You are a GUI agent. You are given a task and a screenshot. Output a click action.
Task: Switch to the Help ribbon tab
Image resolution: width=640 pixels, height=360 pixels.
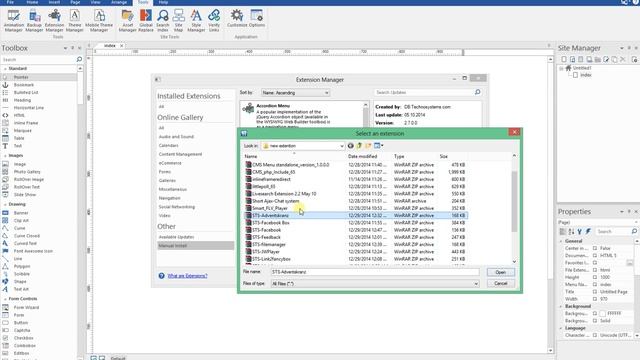tap(163, 2)
